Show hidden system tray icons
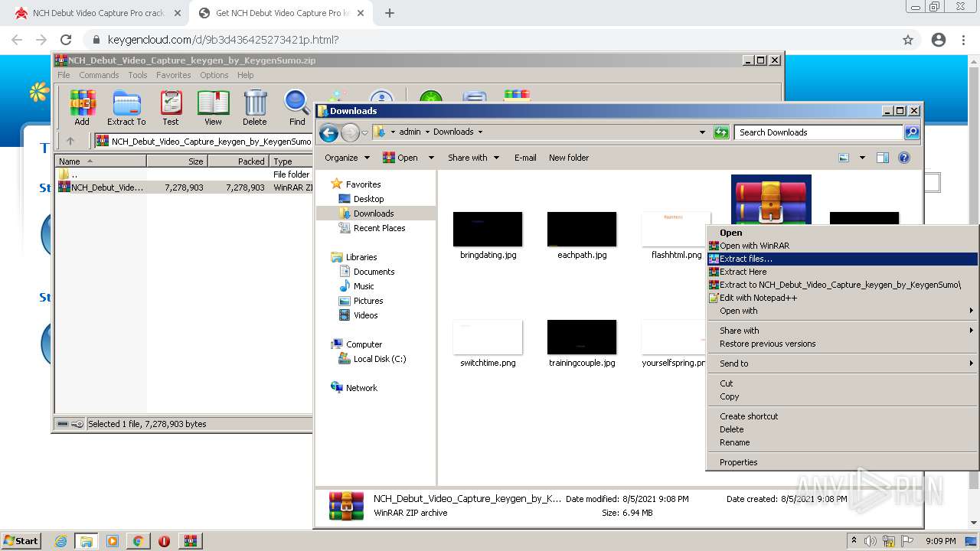Image resolution: width=980 pixels, height=551 pixels. coord(854,541)
